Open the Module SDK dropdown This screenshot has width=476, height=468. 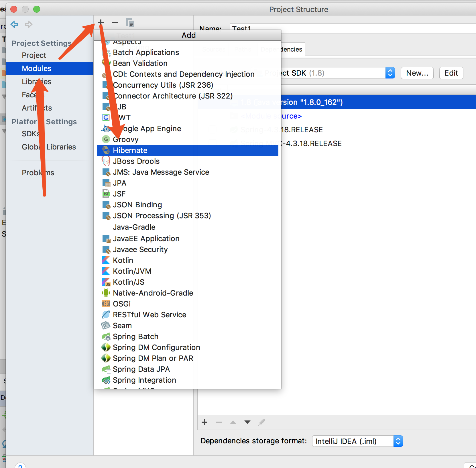[390, 73]
